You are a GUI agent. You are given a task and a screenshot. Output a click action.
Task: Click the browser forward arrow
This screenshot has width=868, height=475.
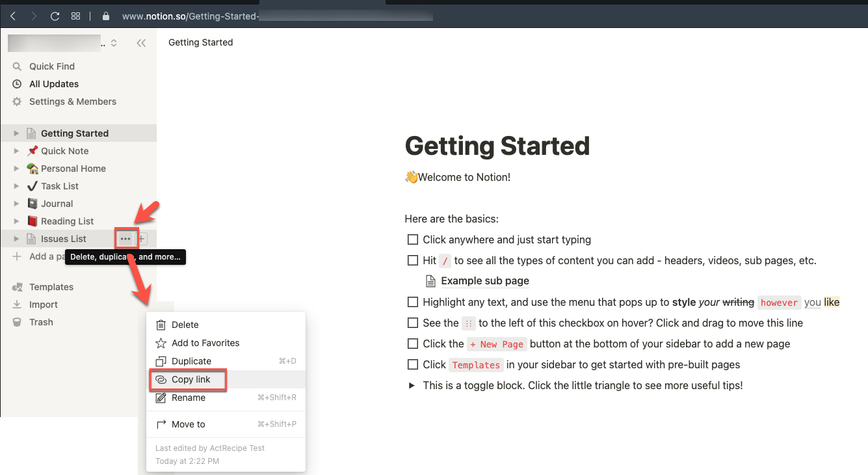(34, 16)
